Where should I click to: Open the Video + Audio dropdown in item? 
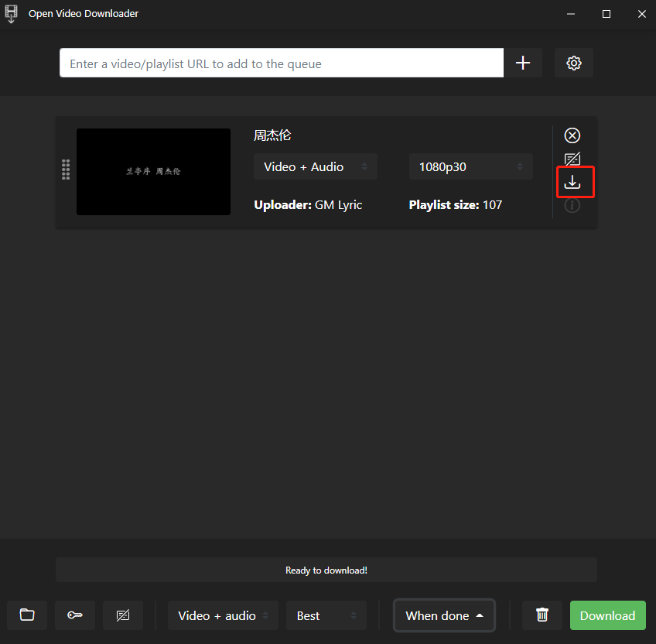[x=316, y=166]
